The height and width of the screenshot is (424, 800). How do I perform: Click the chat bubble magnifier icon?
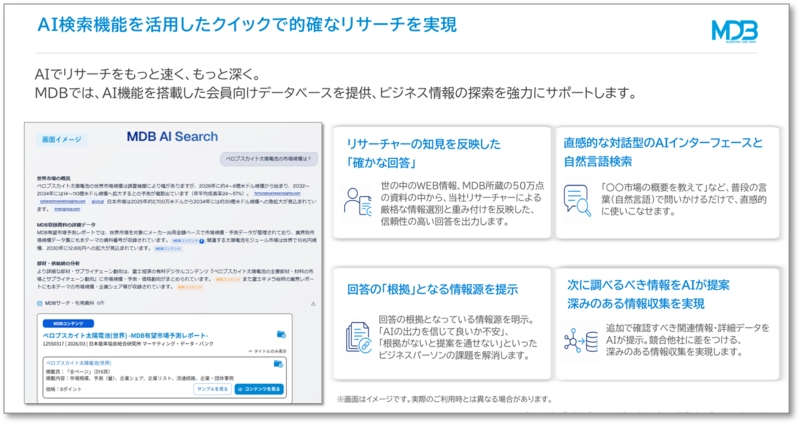pyautogui.click(x=577, y=201)
